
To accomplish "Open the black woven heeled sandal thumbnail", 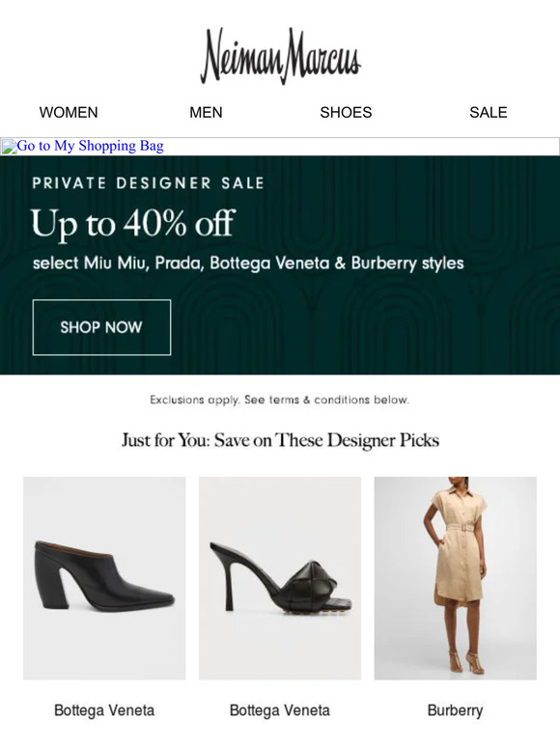I will tap(280, 578).
